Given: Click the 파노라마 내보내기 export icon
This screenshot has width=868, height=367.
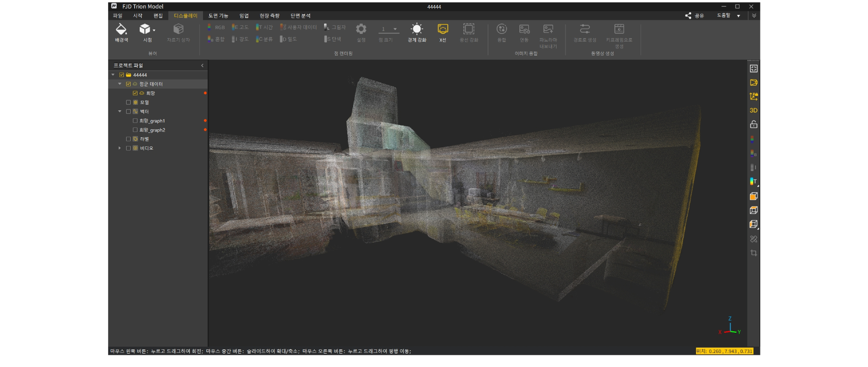Looking at the screenshot, I should click(548, 30).
